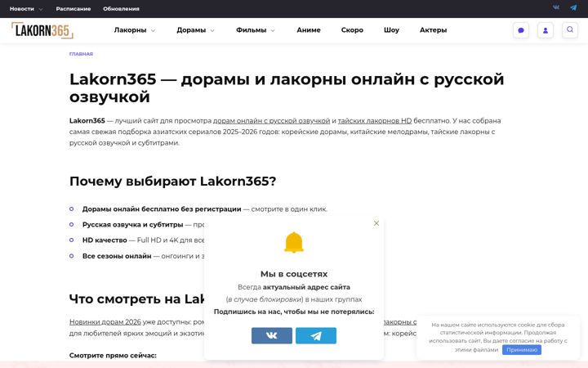Expand the Новости dropdown arrow
Image resolution: width=588 pixels, height=368 pixels.
pyautogui.click(x=41, y=9)
